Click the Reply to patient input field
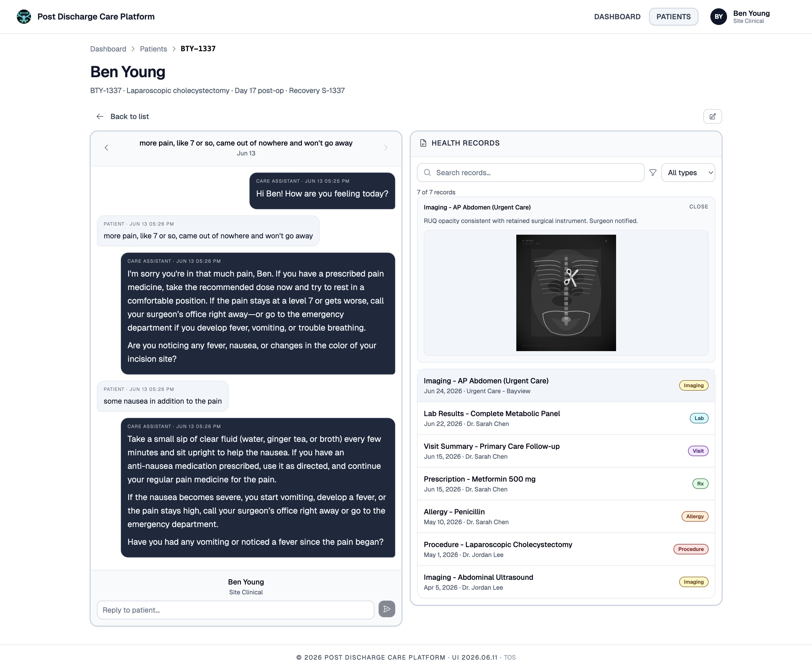The image size is (812, 670). (235, 610)
